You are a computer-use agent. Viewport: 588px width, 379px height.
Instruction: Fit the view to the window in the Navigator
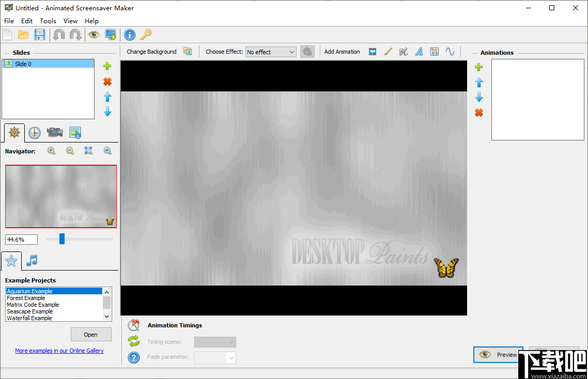pos(88,151)
